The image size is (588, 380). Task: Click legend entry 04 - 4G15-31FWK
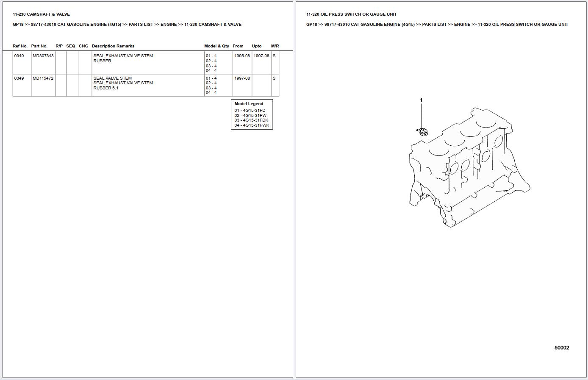click(252, 125)
